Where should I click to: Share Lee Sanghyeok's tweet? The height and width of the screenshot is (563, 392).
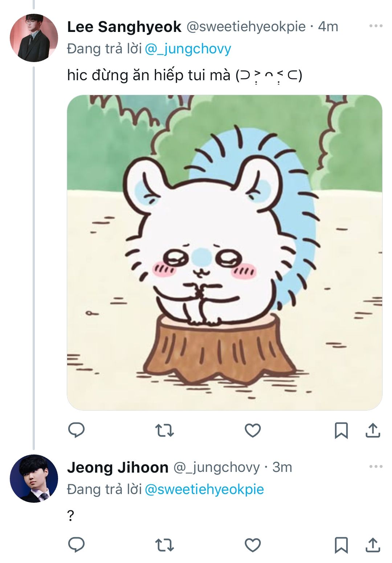[x=373, y=431]
